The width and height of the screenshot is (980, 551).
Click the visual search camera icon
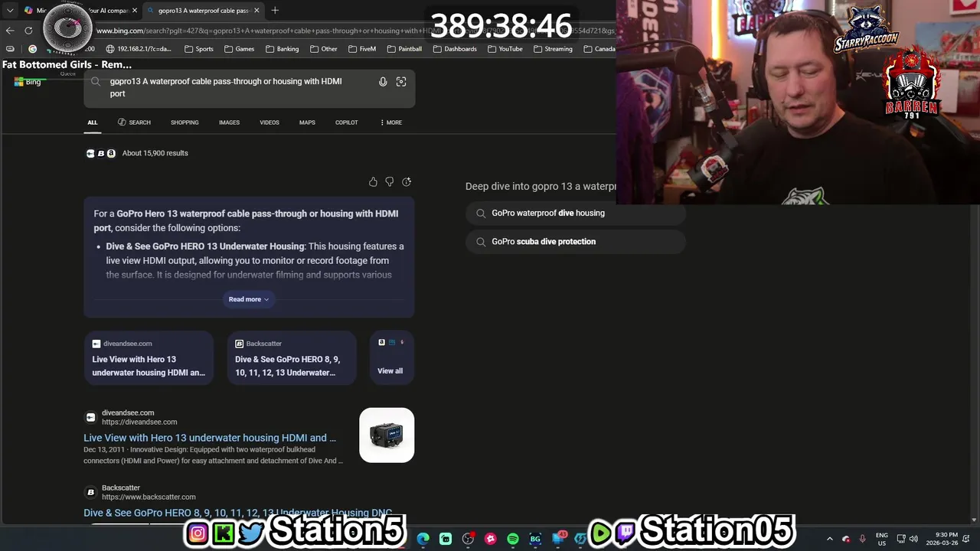pos(401,82)
